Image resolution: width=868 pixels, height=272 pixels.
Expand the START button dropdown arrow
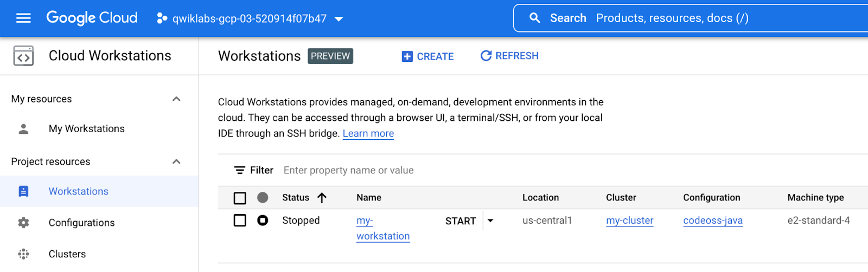click(490, 221)
